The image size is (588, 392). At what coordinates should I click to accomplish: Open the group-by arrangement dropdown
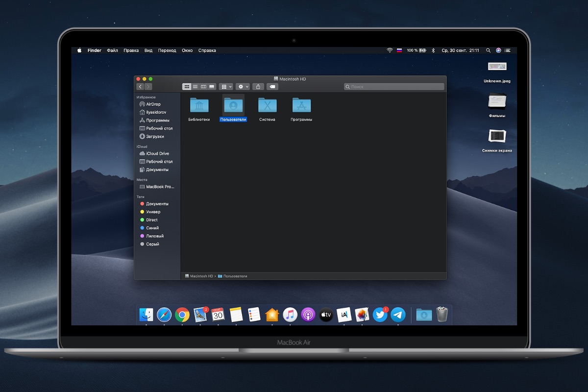[x=226, y=87]
